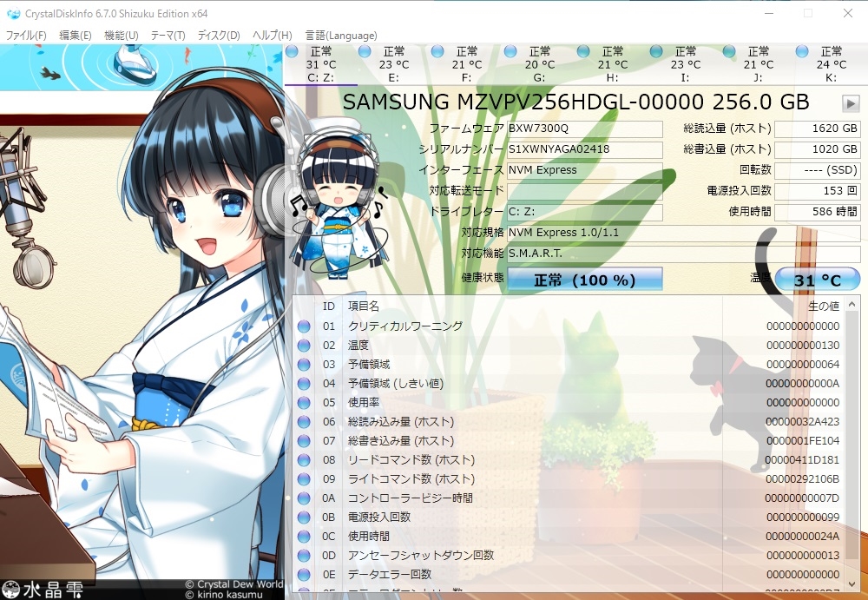Select the アンセーフシャットダウン回数 attribute name

(x=421, y=556)
